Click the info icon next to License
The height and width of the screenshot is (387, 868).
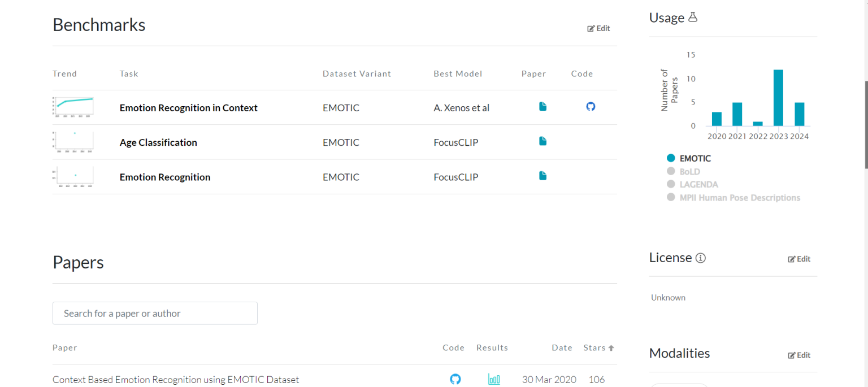701,258
